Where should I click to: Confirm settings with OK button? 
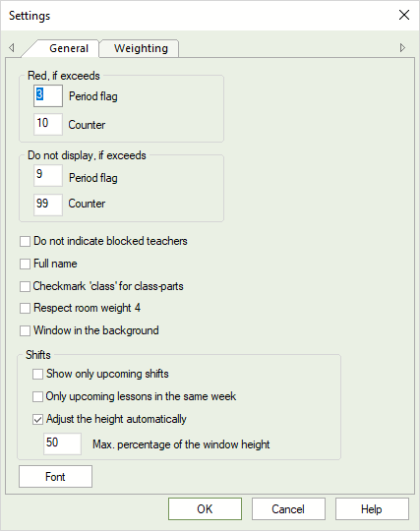[x=205, y=509]
